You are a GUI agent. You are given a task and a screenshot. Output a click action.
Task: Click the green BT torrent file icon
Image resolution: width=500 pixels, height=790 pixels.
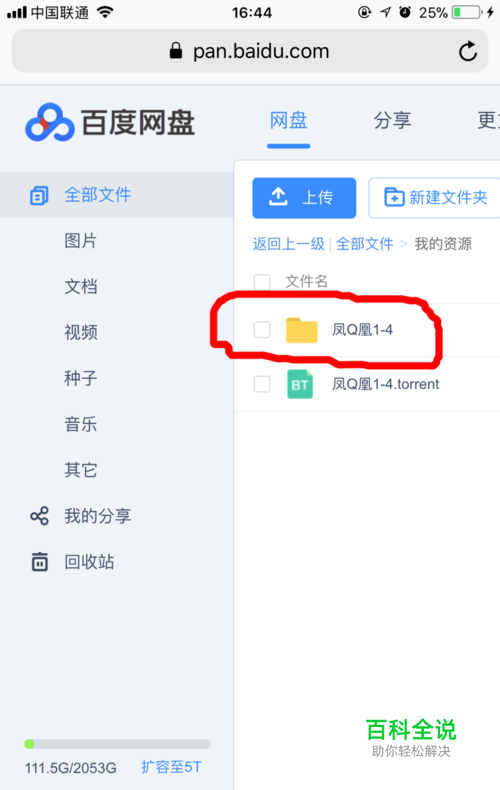[x=300, y=384]
